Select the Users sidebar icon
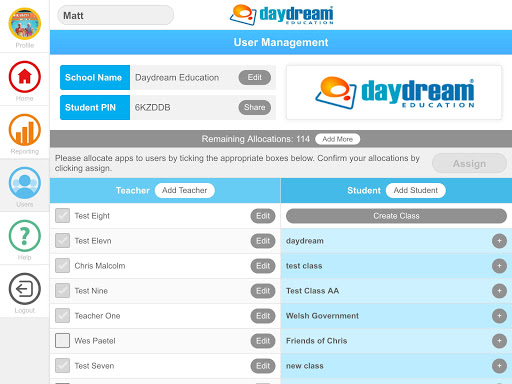This screenshot has width=512, height=384. (x=25, y=183)
